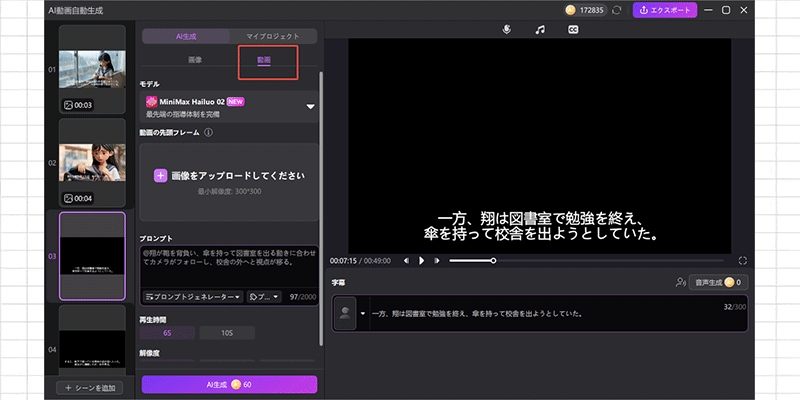This screenshot has width=800, height=400.
Task: Open the プロンプトジェネレーター dropdown
Action: pyautogui.click(x=193, y=297)
